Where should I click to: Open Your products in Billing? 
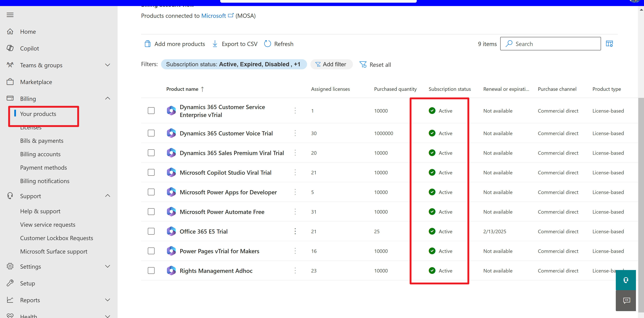pos(38,114)
